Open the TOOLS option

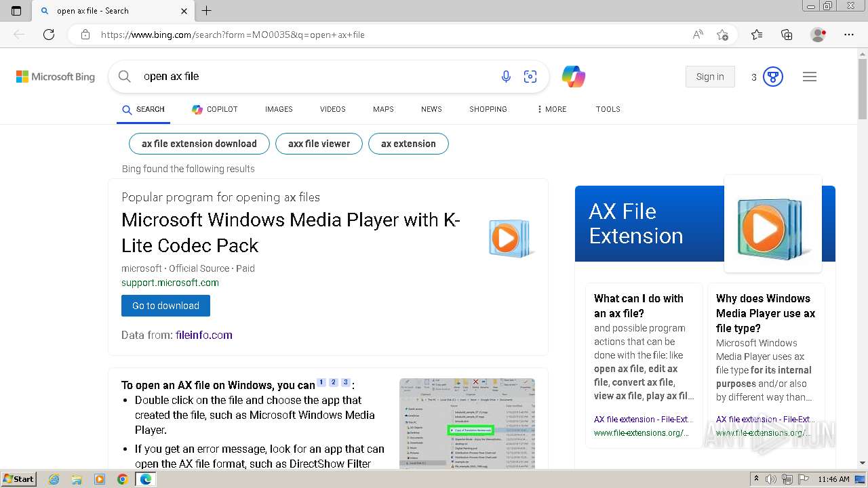tap(608, 109)
